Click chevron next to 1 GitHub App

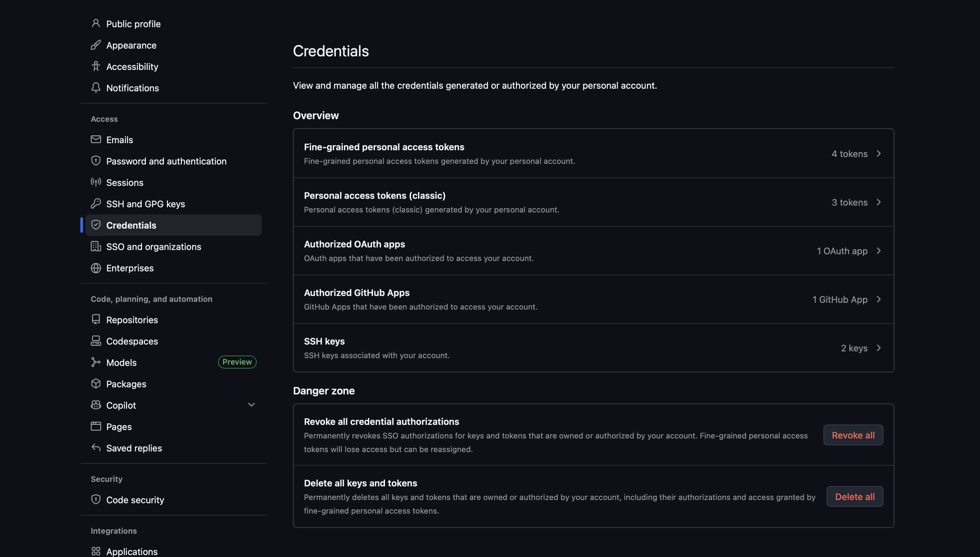pos(879,299)
